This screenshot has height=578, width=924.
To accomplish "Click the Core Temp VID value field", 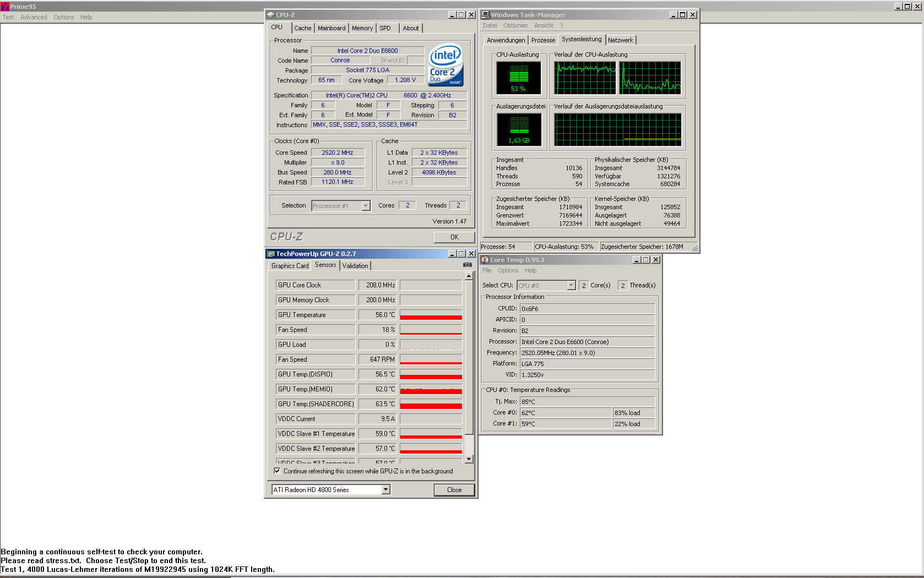I will [x=587, y=375].
